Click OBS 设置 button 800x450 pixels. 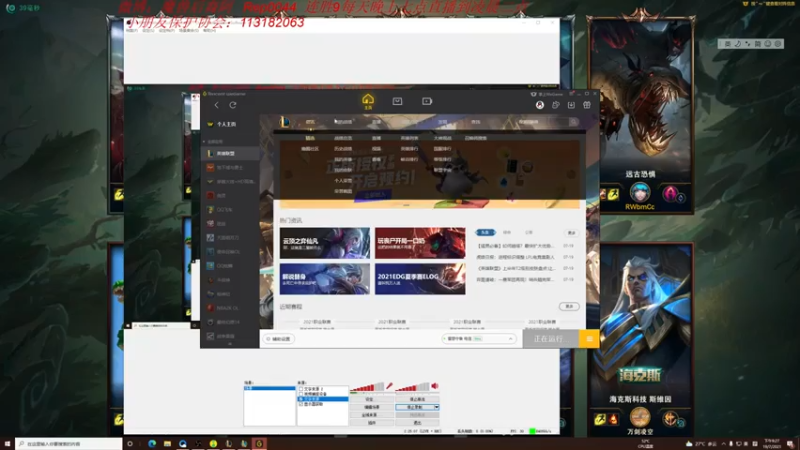click(372, 399)
